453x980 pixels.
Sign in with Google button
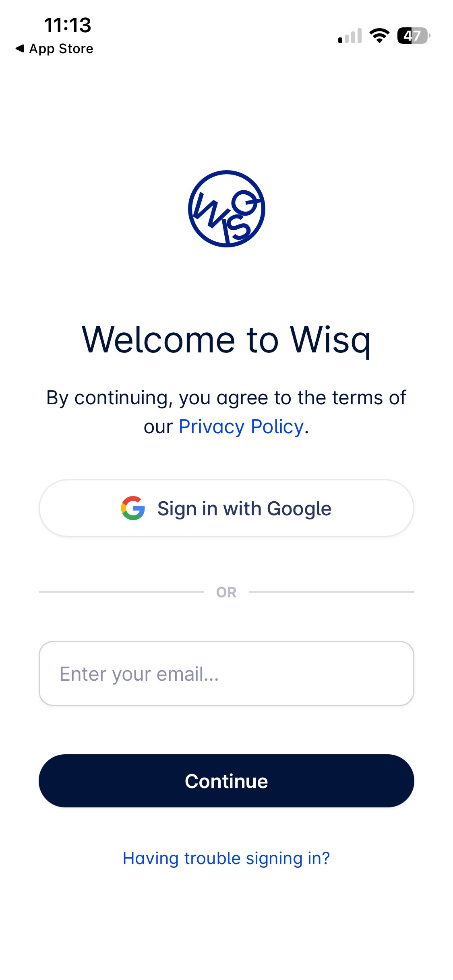[x=226, y=508]
